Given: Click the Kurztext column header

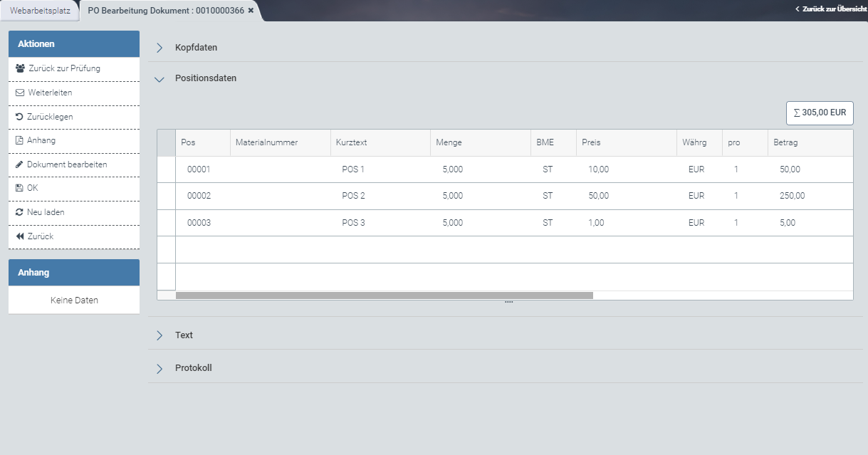Looking at the screenshot, I should coord(352,142).
